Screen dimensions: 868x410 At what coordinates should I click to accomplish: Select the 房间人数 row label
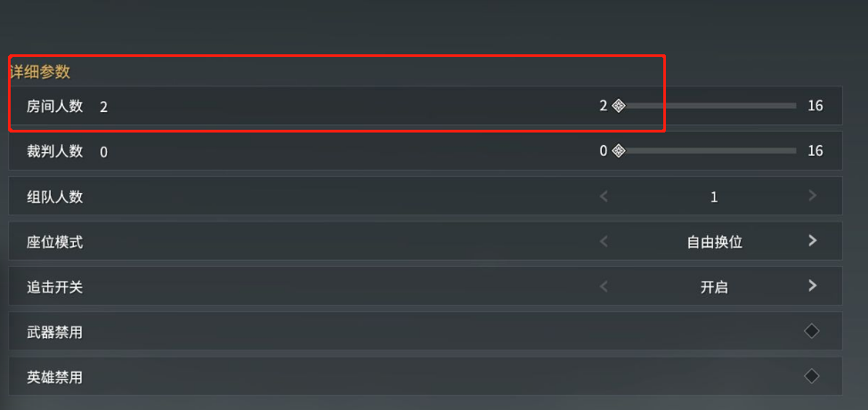point(55,106)
